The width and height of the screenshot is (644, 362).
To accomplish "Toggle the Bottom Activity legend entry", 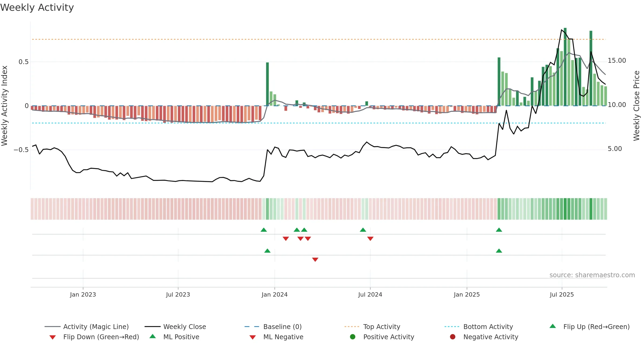I will [x=479, y=327].
